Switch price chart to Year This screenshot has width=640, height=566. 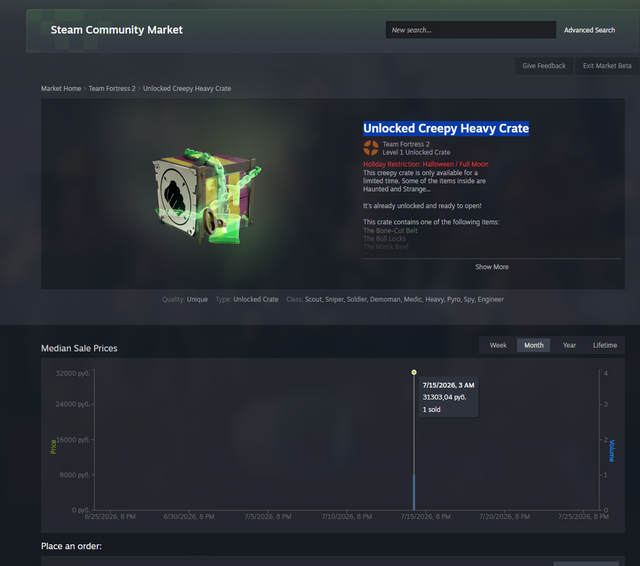pos(569,345)
